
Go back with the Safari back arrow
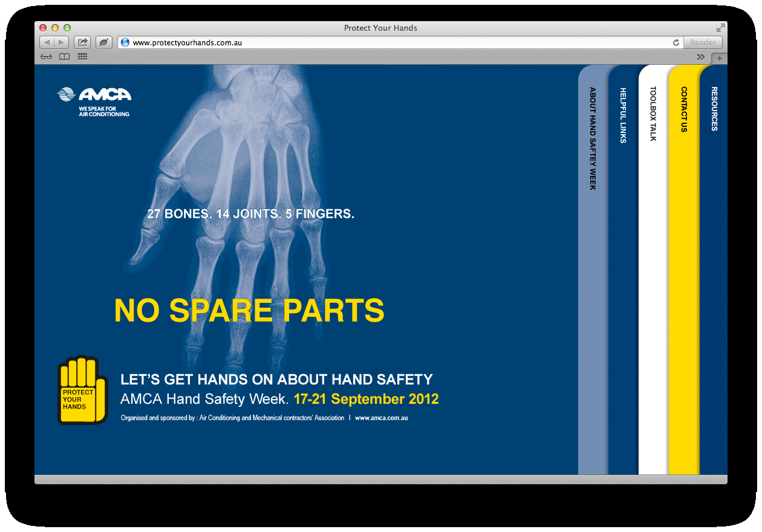click(x=47, y=42)
